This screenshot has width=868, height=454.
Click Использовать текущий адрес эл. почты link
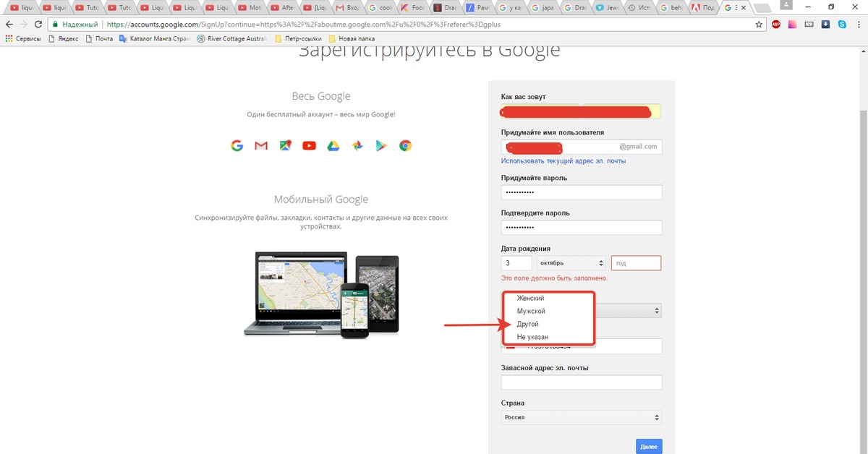563,161
